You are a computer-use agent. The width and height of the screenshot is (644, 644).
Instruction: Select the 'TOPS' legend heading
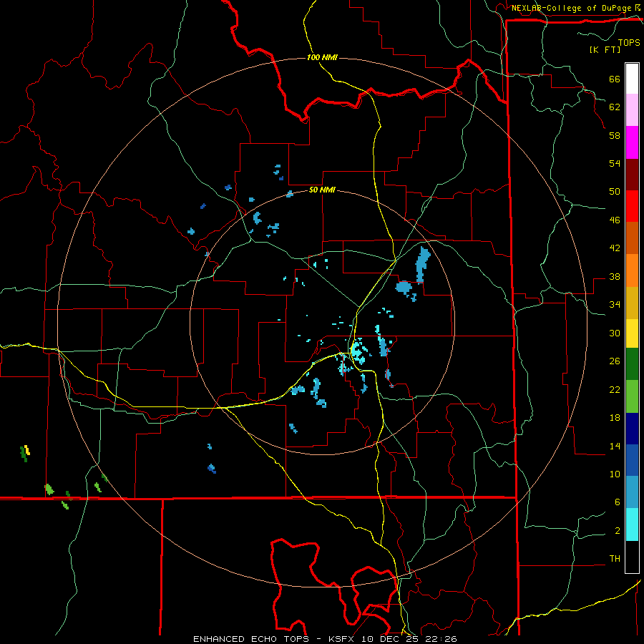pyautogui.click(x=629, y=42)
